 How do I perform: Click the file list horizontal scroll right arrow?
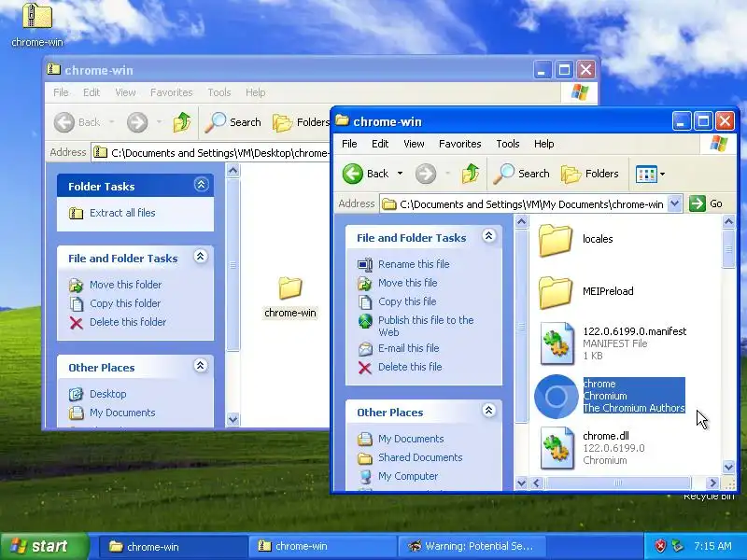712,483
